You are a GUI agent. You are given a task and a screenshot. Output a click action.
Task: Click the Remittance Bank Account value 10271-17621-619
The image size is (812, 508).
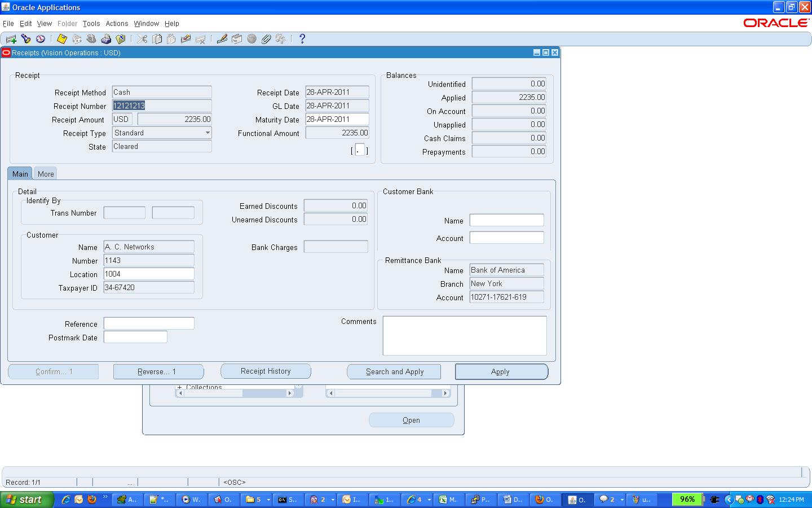click(506, 297)
